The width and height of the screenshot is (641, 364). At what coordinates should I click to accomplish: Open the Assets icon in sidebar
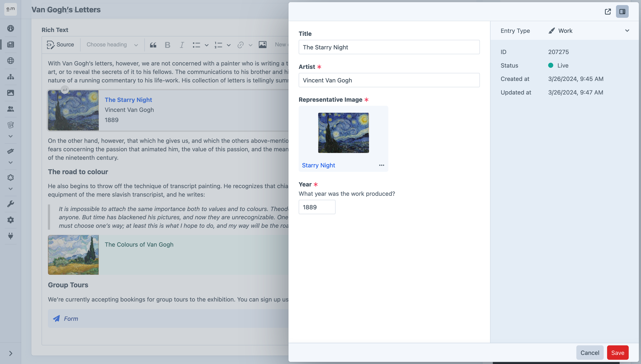coord(11,93)
